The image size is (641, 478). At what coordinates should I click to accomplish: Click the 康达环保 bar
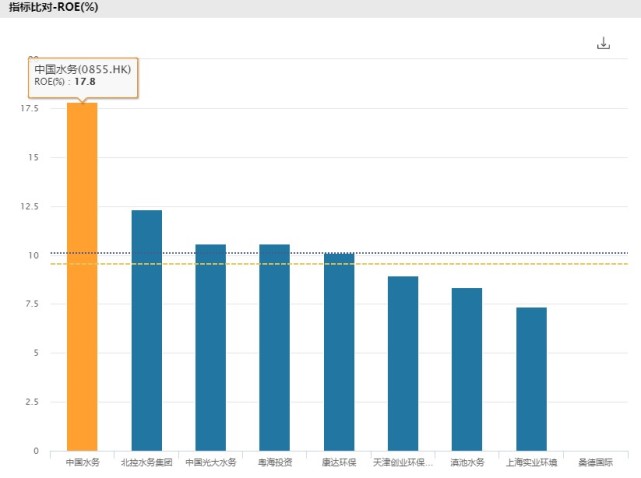coord(339,352)
